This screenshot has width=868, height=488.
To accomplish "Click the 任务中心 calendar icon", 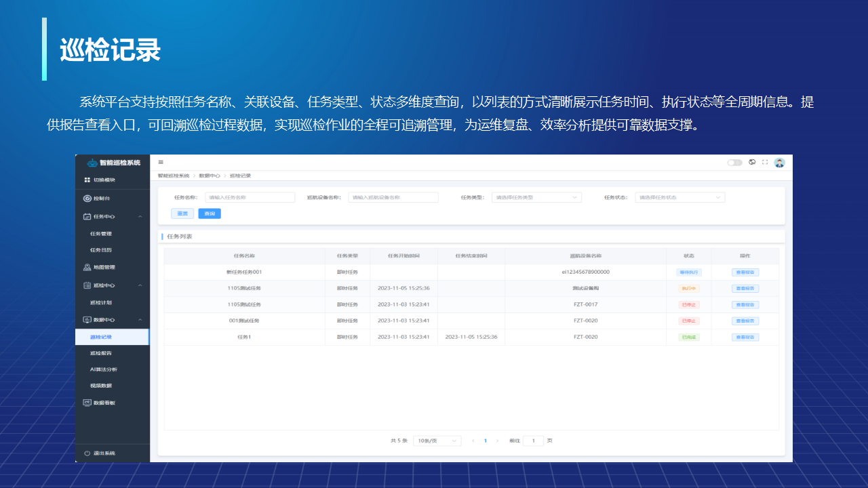I will click(x=87, y=217).
